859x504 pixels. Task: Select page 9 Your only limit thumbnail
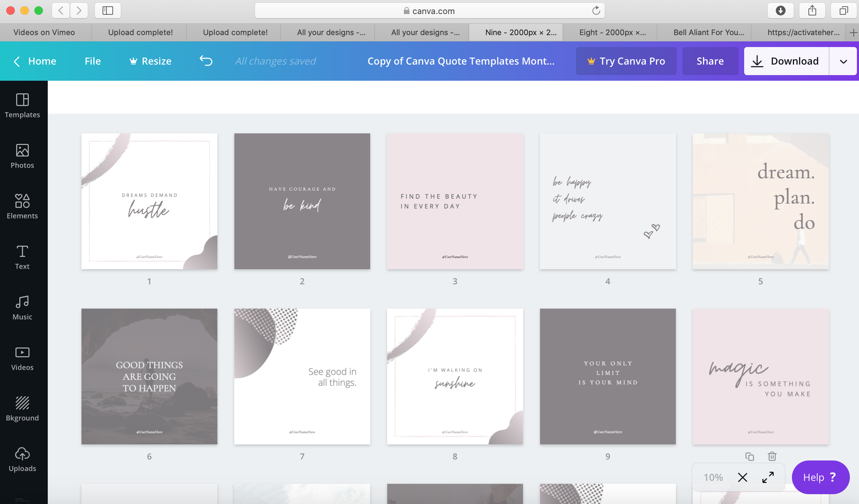(608, 376)
